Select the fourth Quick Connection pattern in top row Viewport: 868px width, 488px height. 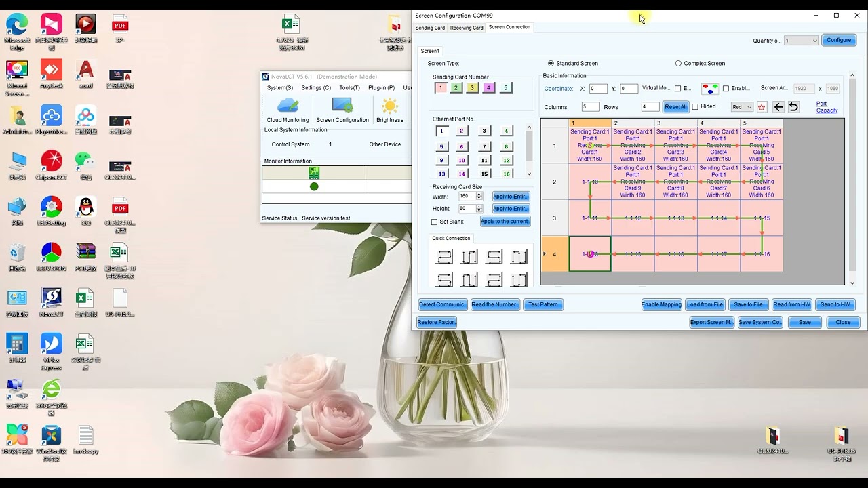click(x=519, y=257)
